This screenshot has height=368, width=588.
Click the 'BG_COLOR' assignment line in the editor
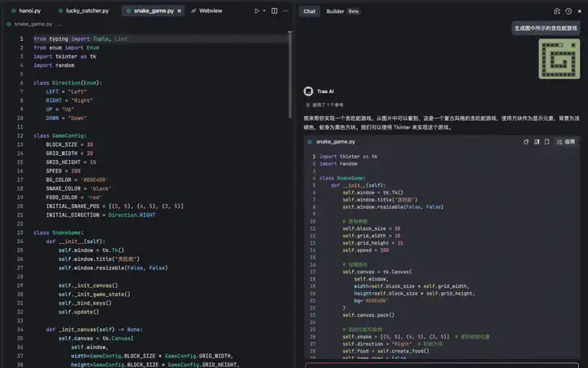click(77, 180)
